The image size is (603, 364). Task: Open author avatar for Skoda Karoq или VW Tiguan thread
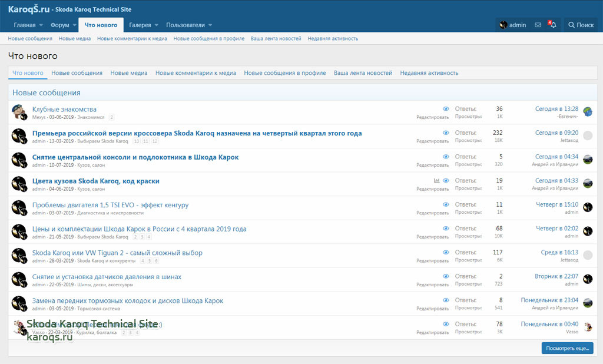coord(19,256)
